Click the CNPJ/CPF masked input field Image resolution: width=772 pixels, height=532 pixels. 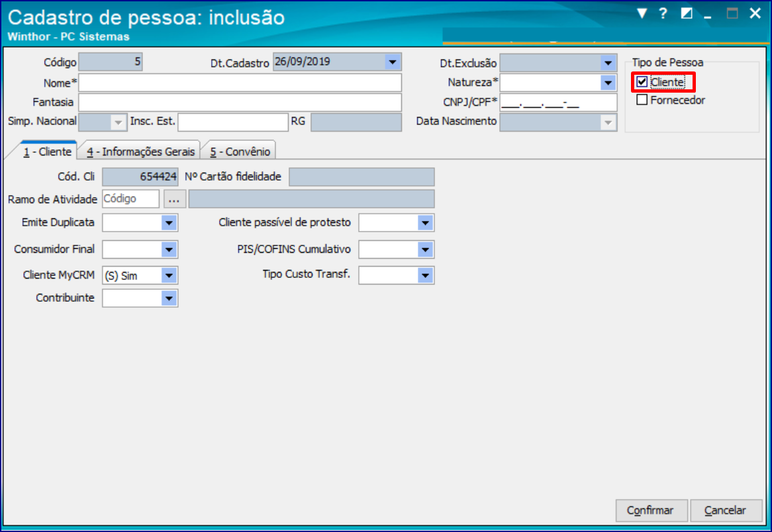pyautogui.click(x=558, y=103)
